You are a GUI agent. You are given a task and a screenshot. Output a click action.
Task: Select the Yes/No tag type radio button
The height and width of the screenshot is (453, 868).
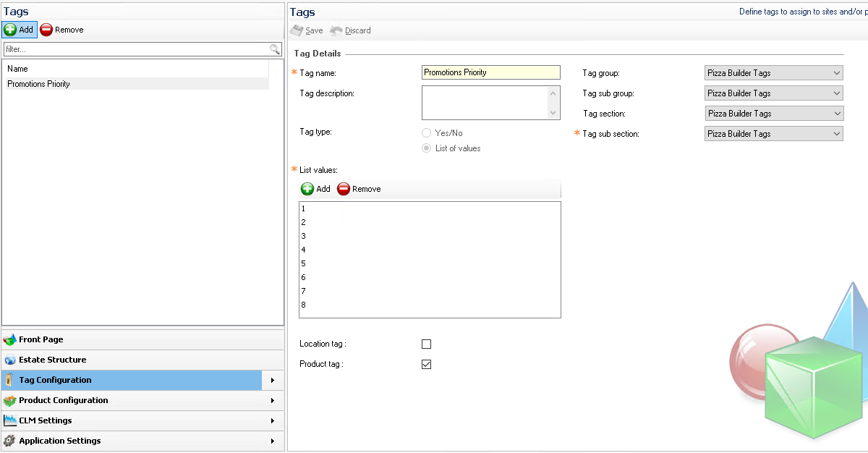pyautogui.click(x=427, y=133)
